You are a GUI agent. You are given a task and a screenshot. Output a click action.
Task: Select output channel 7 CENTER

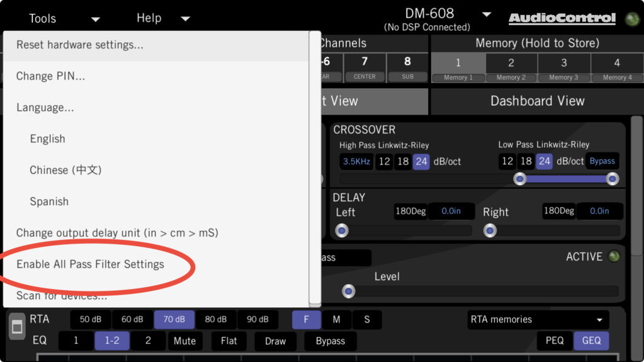click(364, 68)
